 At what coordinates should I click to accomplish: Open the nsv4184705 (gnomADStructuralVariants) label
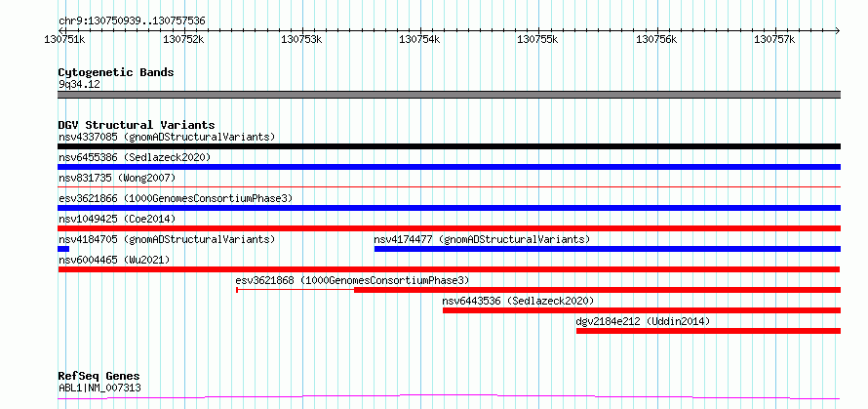point(167,239)
